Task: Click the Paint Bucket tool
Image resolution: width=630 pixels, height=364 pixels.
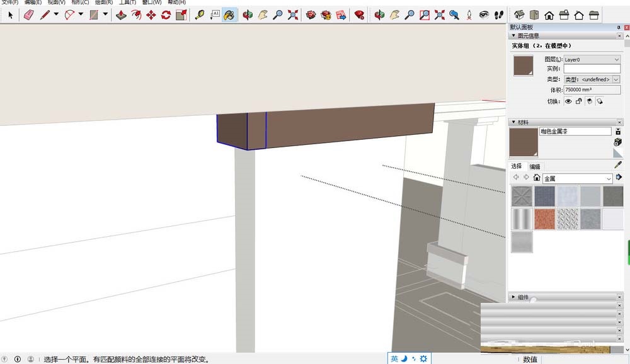Action: click(230, 14)
